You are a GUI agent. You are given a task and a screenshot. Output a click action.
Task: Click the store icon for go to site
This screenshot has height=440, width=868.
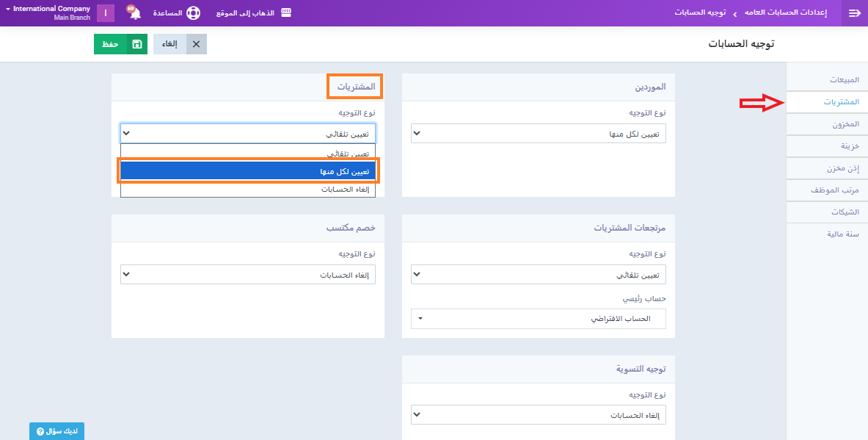[286, 13]
